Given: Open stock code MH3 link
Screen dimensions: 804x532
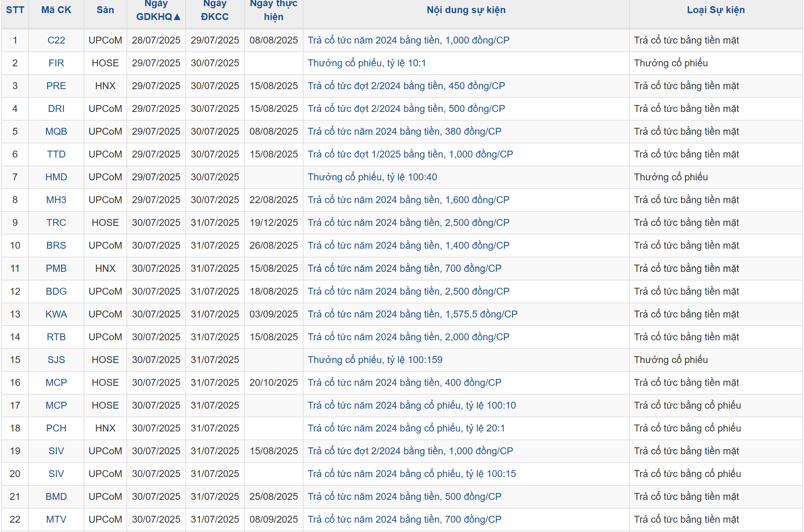Looking at the screenshot, I should coord(56,200).
